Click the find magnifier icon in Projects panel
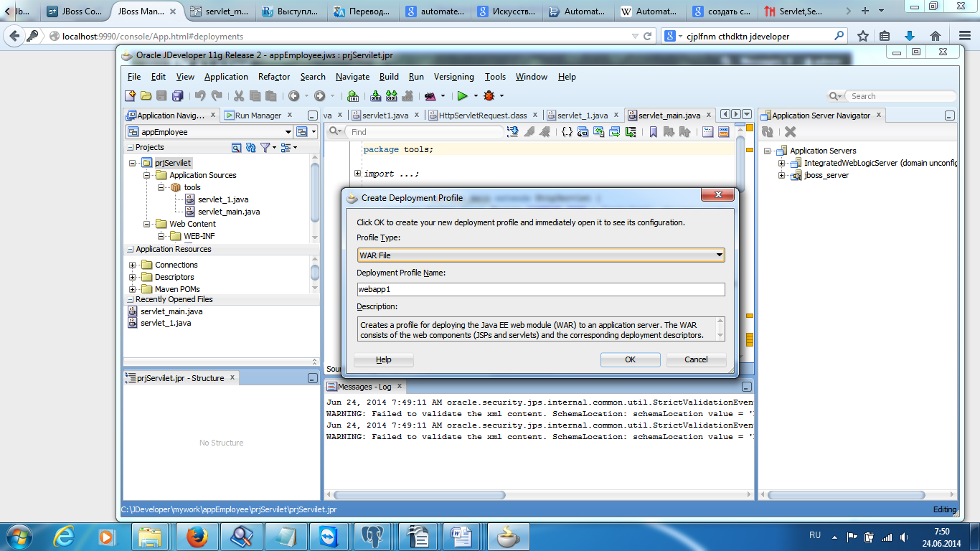Screen dimensions: 980x551 click(237, 147)
